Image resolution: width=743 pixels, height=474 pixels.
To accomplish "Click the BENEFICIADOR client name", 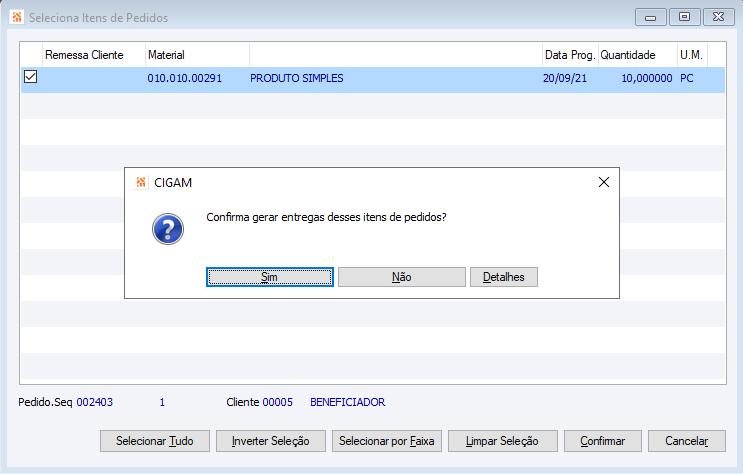I will 348,402.
